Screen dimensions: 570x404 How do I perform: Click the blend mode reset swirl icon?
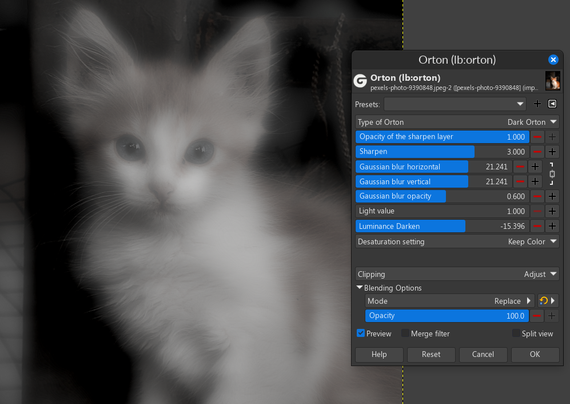543,301
